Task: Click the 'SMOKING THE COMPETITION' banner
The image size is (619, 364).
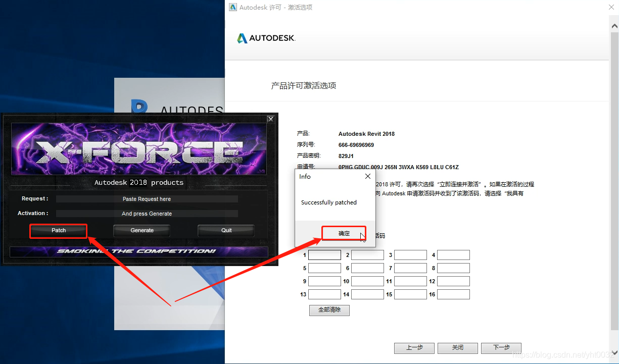Action: tap(139, 251)
